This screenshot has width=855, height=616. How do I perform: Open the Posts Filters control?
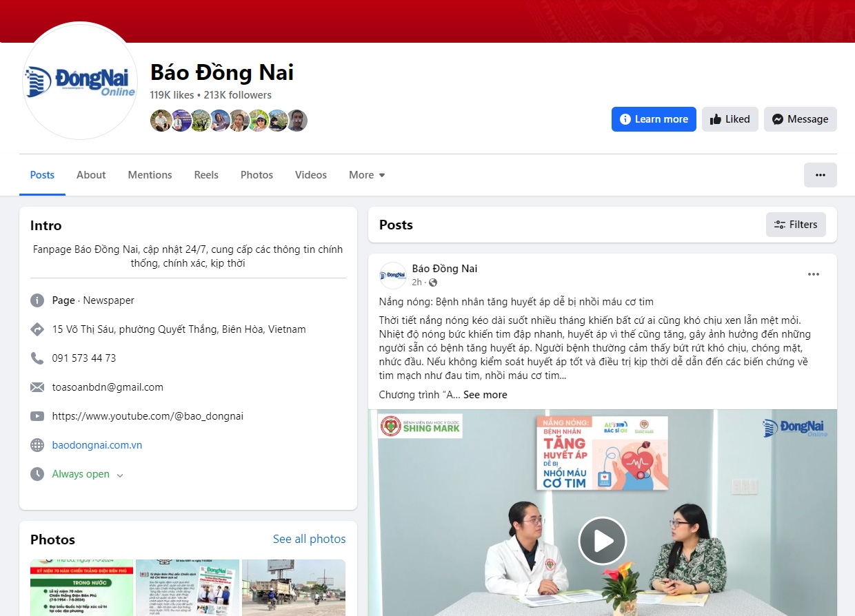click(x=796, y=225)
